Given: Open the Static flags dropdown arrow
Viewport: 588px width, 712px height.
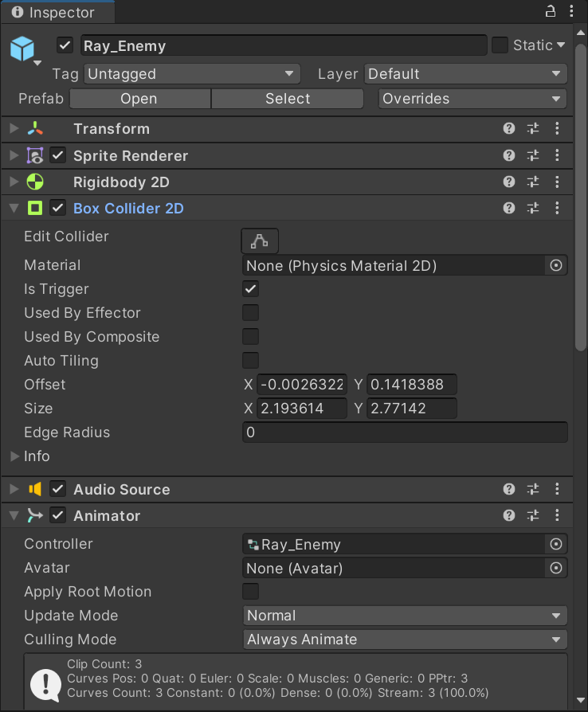Looking at the screenshot, I should tap(561, 45).
